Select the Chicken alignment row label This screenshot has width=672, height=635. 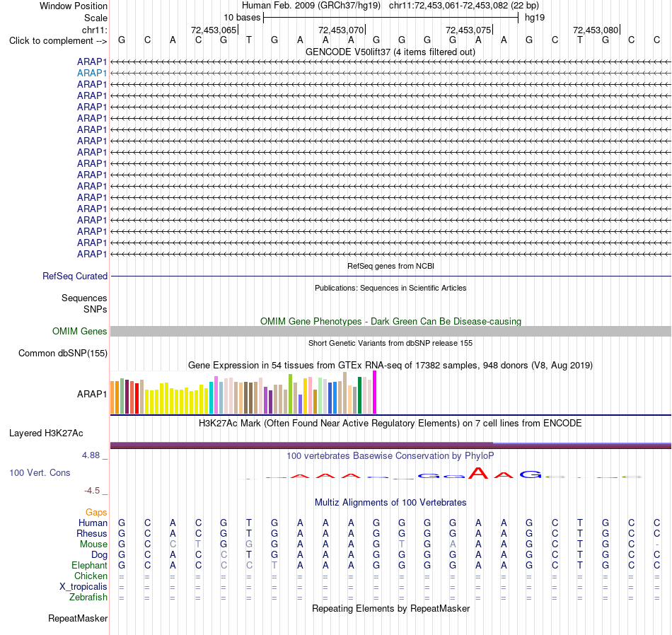91,576
